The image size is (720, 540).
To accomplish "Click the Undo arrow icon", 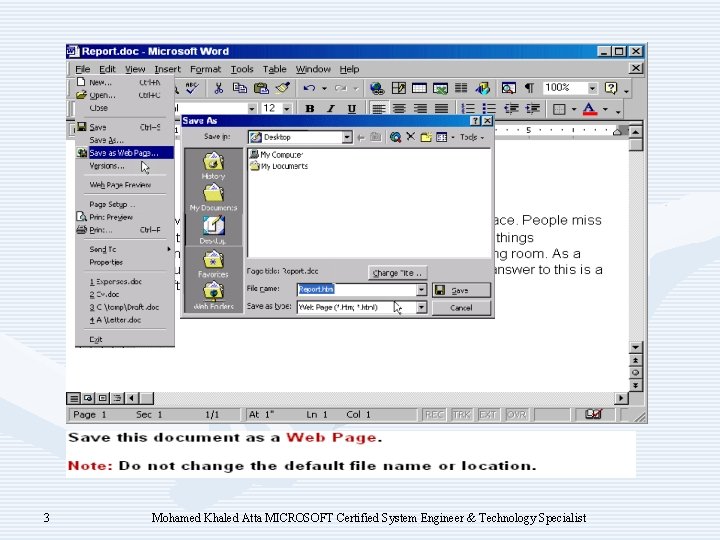I will coord(309,88).
